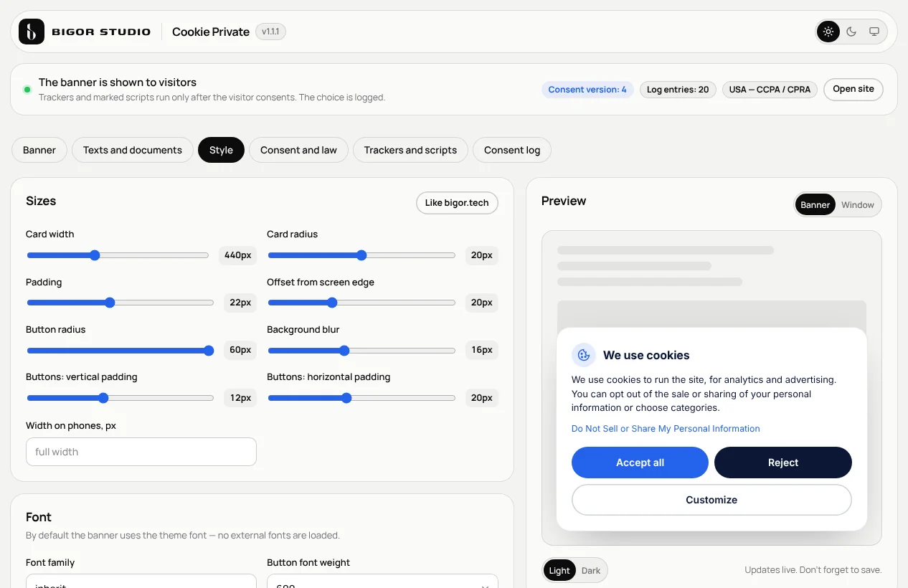This screenshot has width=908, height=588.
Task: Go to the Consent and law tab
Action: [298, 150]
